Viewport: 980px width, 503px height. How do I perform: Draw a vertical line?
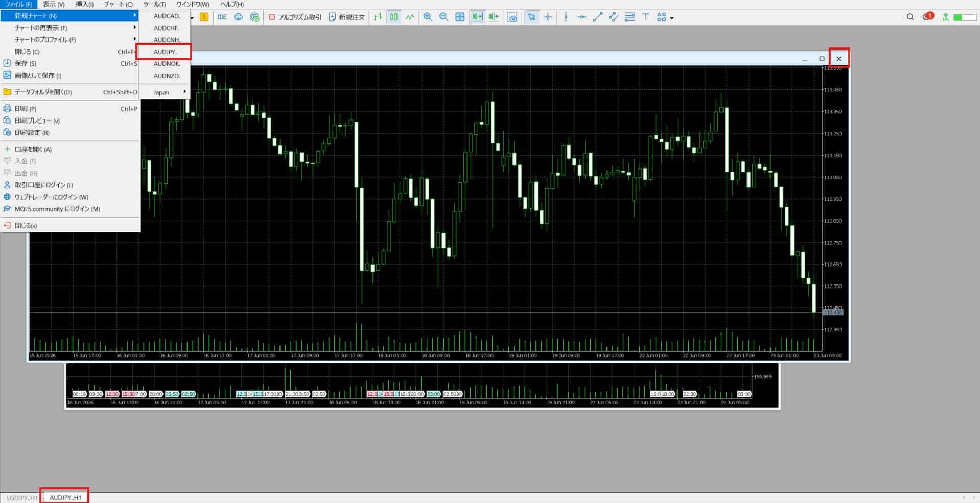pos(566,17)
